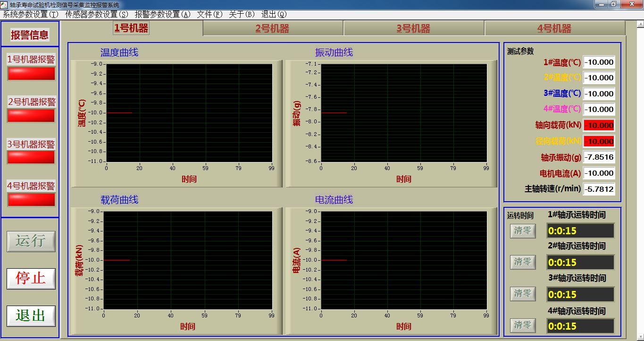Image resolution: width=644 pixels, height=341 pixels.
Task: Open the 传感器参数设置(S) menu
Action: 97,14
